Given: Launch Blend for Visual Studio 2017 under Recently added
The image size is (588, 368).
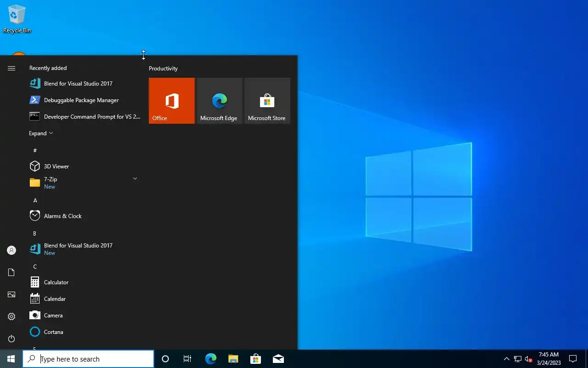Looking at the screenshot, I should tap(85, 84).
